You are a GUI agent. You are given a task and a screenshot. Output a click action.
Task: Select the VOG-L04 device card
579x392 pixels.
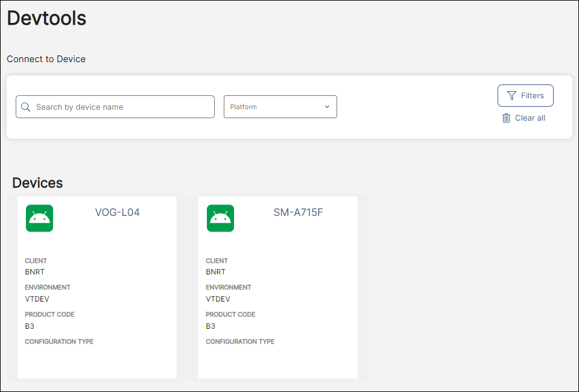(96, 287)
